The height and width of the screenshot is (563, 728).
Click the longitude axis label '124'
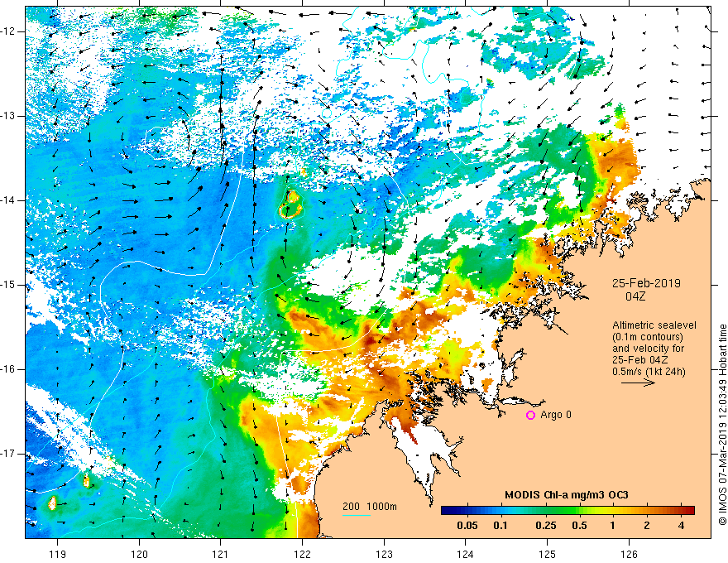click(x=466, y=554)
